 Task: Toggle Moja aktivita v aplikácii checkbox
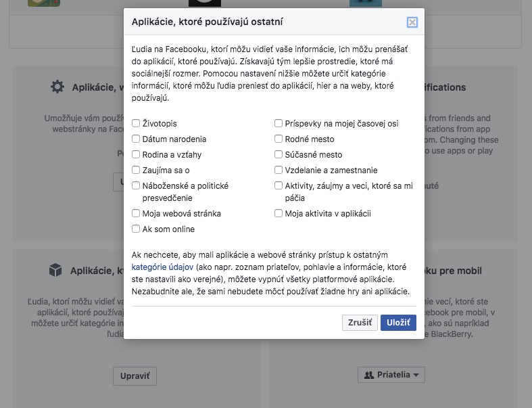(x=279, y=213)
